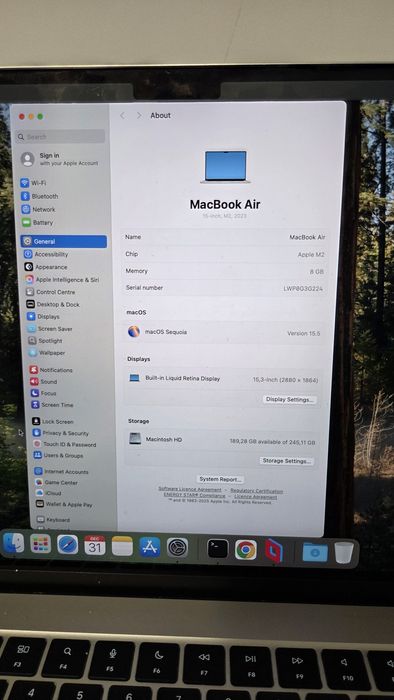Image resolution: width=394 pixels, height=700 pixels.
Task: Open Users & Groups settings
Action: tap(58, 456)
